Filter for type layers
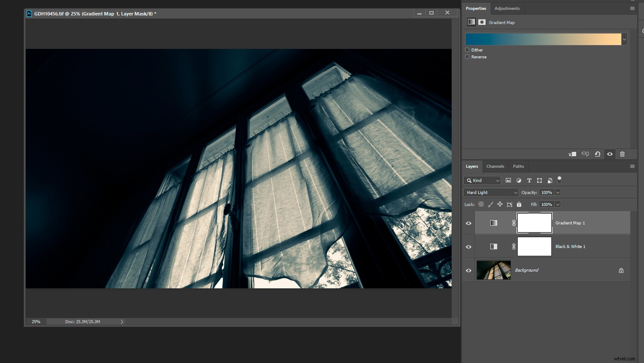 click(529, 180)
